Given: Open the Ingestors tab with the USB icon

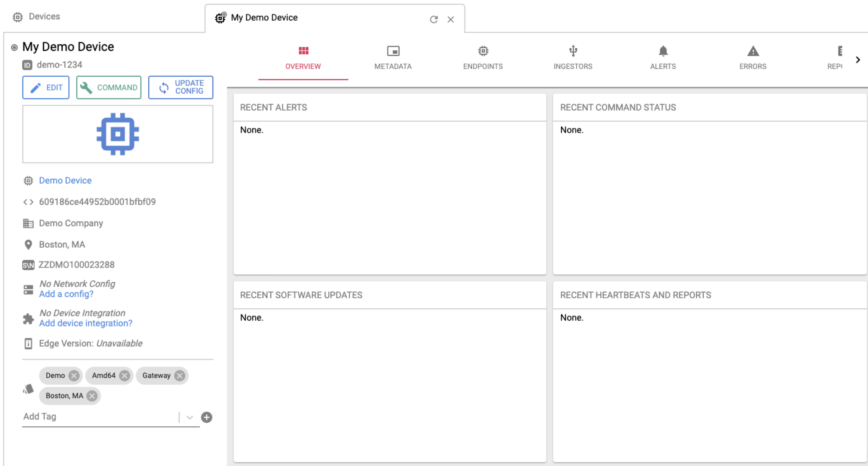Looking at the screenshot, I should coord(573,57).
